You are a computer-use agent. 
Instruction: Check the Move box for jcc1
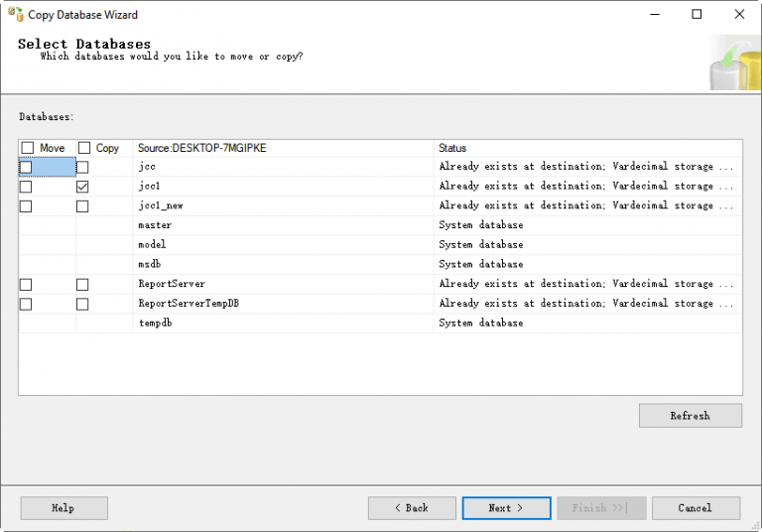[26, 187]
